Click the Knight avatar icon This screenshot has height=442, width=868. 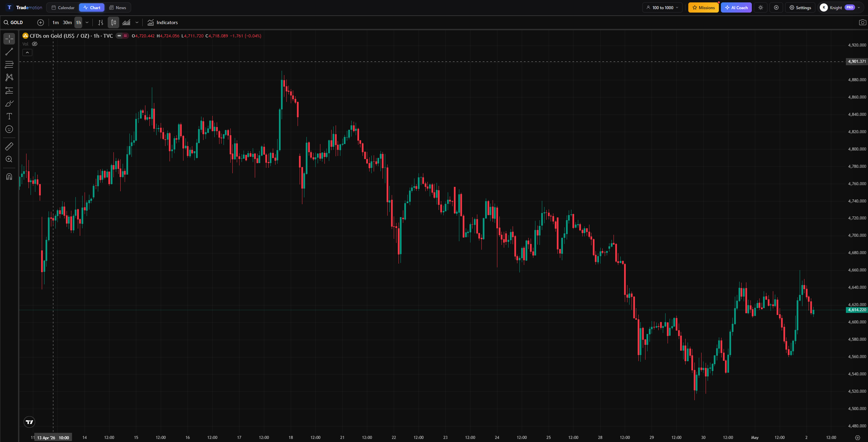click(823, 7)
